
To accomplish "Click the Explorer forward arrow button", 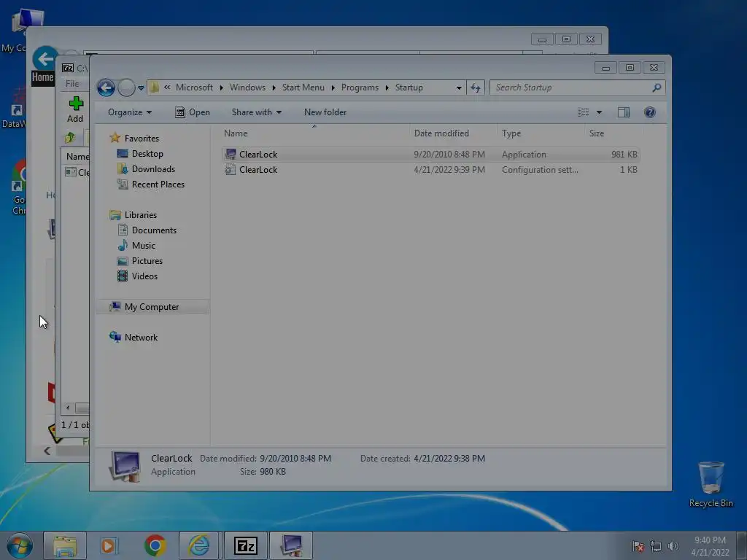I will click(x=126, y=87).
